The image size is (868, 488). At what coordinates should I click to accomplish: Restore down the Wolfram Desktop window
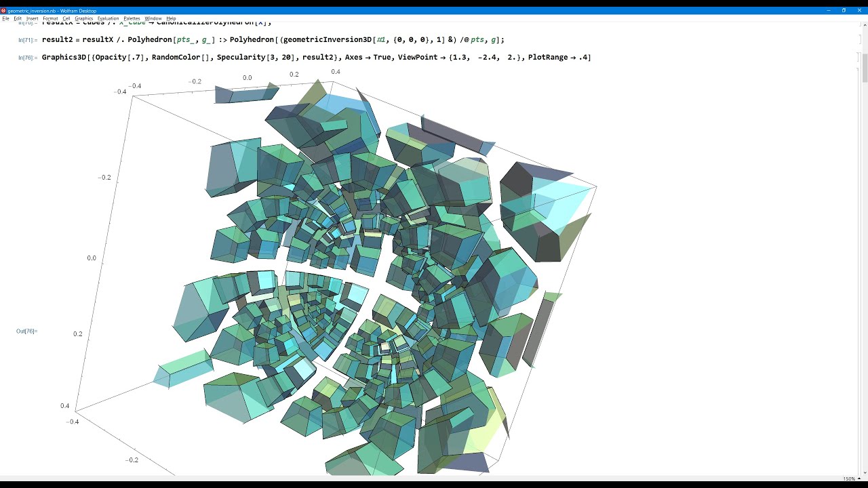[x=844, y=11]
